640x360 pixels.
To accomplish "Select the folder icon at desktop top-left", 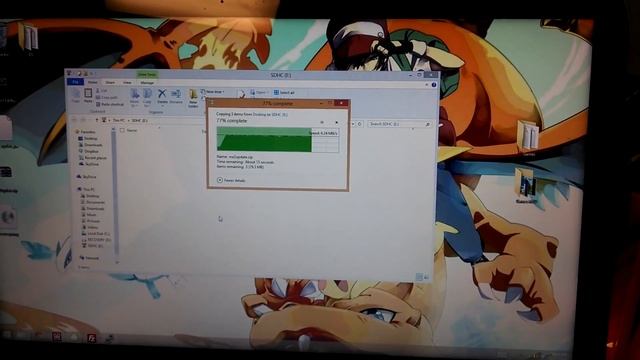I will click(x=29, y=38).
